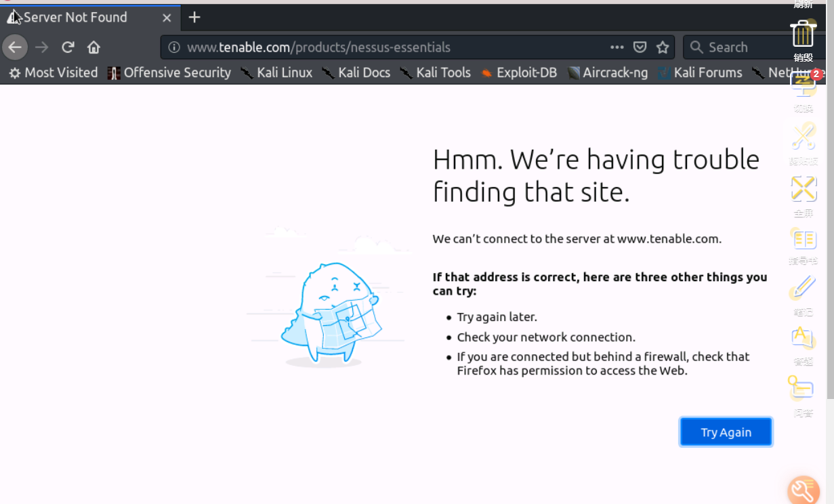Open the guide book icon in the sidebar
Screen dimensions: 834x504
tap(804, 239)
